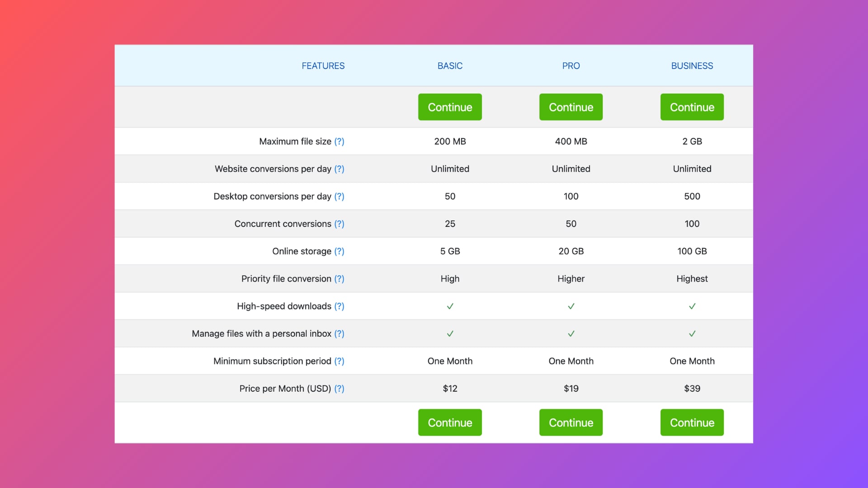868x488 pixels.
Task: Click the 2 GB cell
Action: (692, 141)
